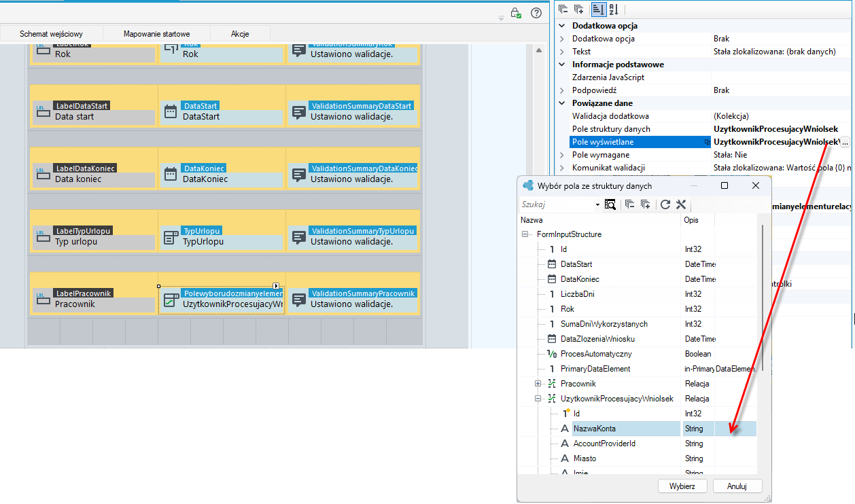The height and width of the screenshot is (504, 855).
Task: Collapse all tree nodes in the field picker dialog
Action: coord(629,204)
